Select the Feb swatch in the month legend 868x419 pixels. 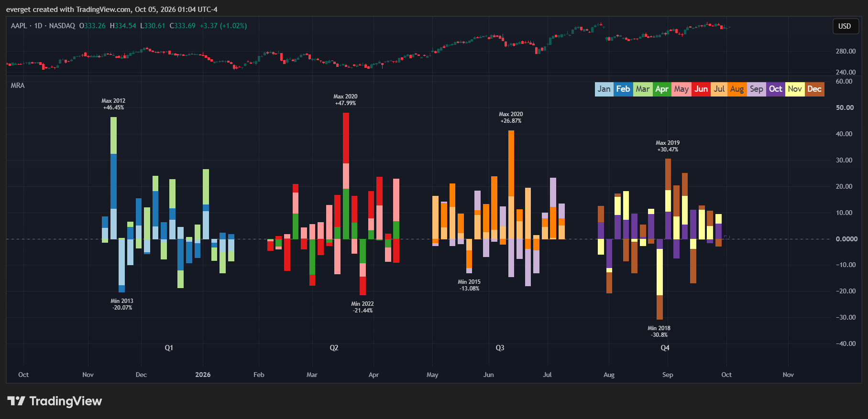tap(623, 89)
